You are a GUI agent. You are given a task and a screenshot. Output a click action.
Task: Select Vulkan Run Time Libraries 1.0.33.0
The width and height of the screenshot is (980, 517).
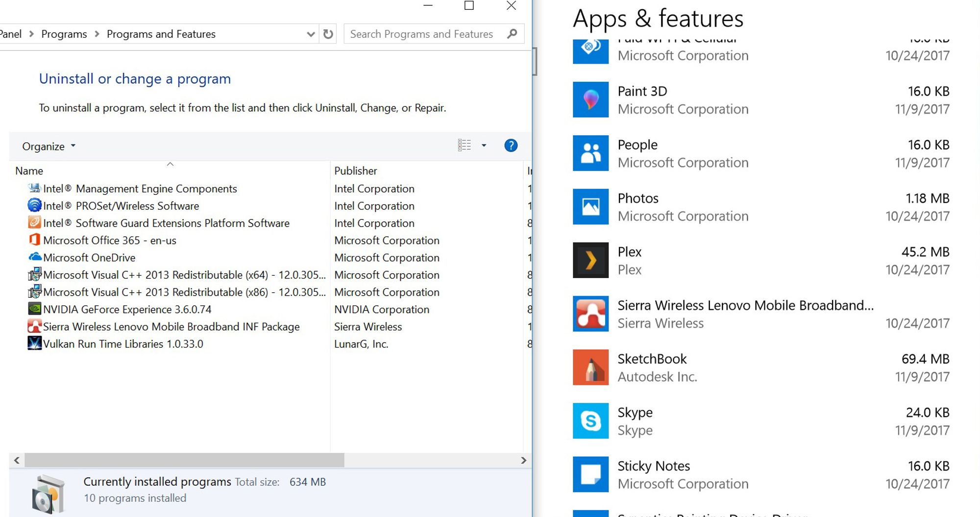point(123,344)
